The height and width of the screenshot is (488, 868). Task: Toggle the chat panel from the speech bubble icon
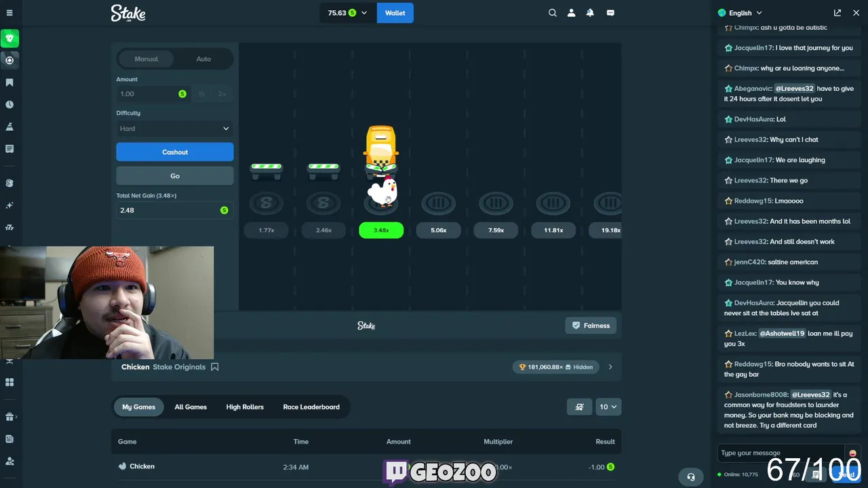click(x=610, y=13)
